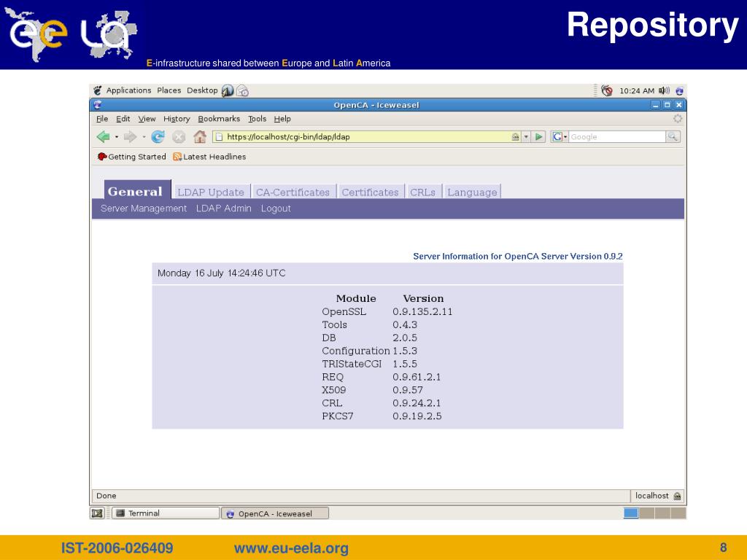This screenshot has width=747, height=560.
Task: Click the TRIStateCGI module name
Action: (352, 364)
